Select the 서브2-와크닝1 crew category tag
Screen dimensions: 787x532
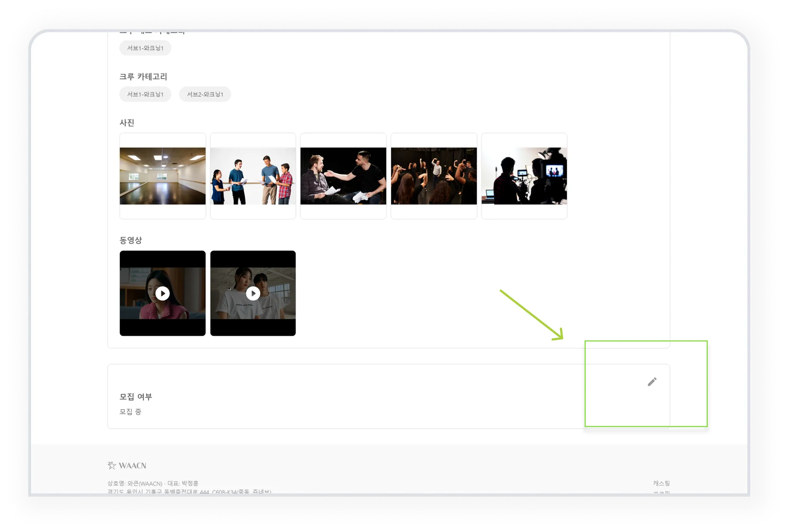[205, 94]
